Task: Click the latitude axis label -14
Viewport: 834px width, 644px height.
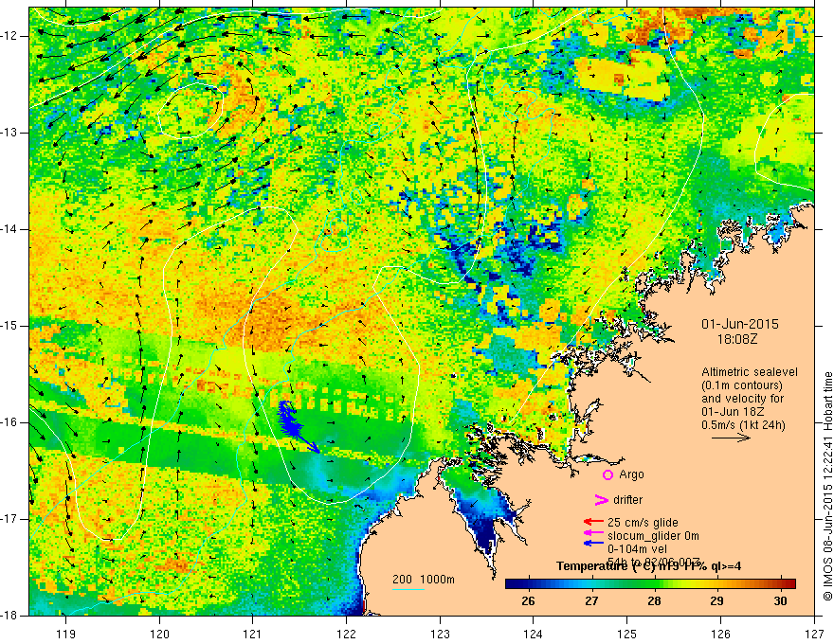Action: (x=10, y=229)
